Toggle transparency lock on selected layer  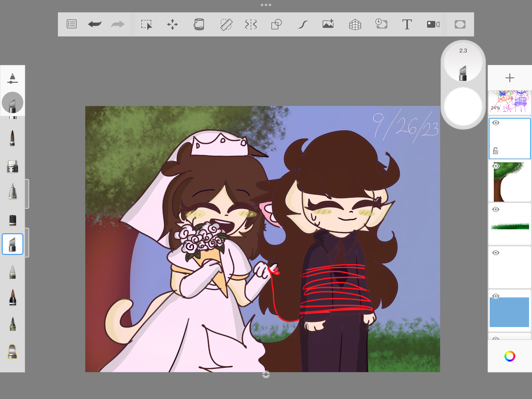[x=496, y=151]
